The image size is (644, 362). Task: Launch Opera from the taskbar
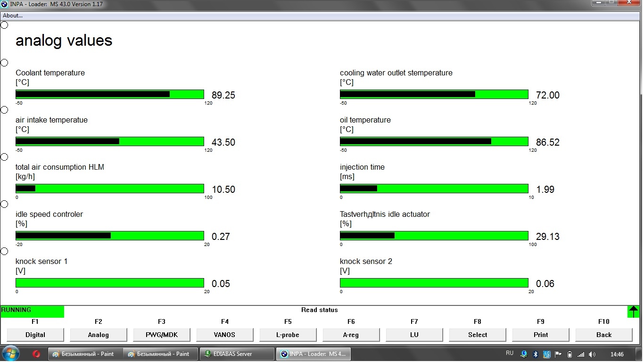36,354
